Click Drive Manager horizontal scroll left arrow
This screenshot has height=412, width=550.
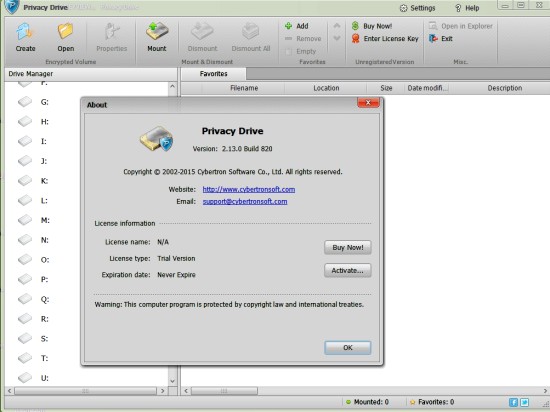(9, 391)
